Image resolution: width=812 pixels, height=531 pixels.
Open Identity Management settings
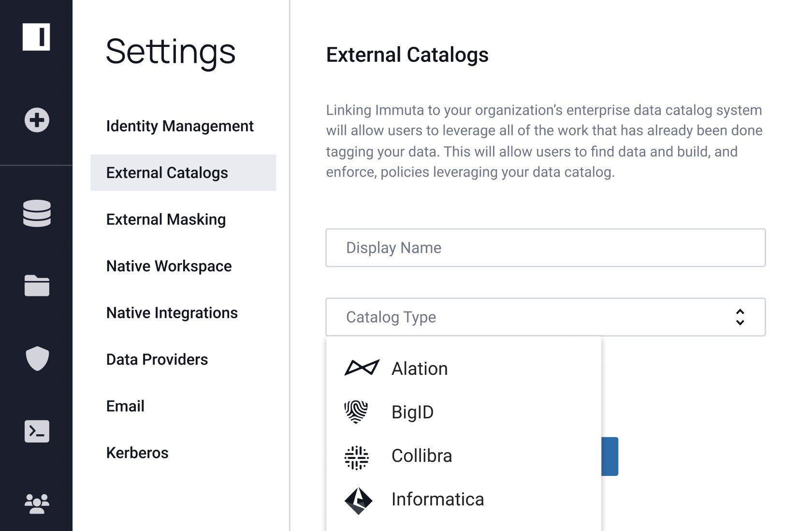180,126
